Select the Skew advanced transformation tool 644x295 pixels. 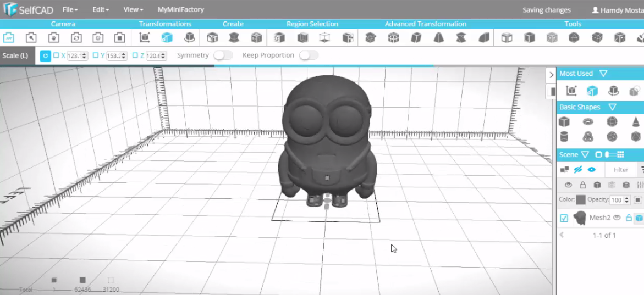click(x=416, y=38)
